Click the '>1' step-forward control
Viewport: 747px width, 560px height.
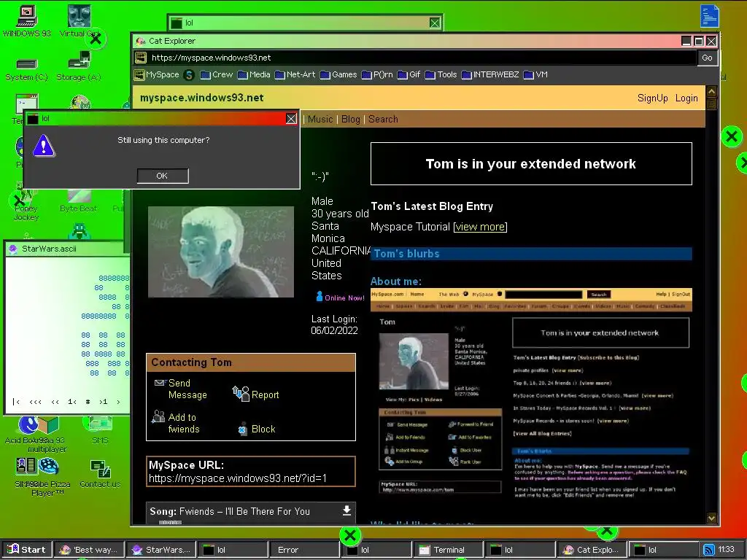click(104, 402)
